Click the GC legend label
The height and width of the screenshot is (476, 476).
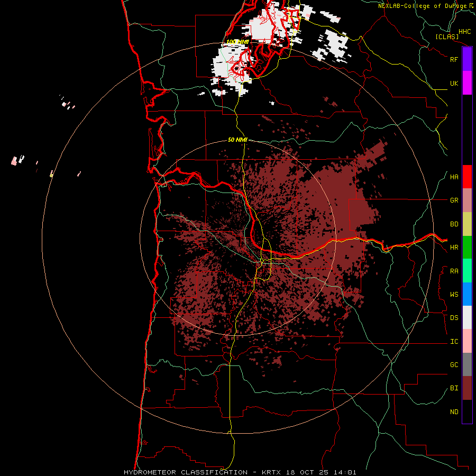pyautogui.click(x=454, y=365)
